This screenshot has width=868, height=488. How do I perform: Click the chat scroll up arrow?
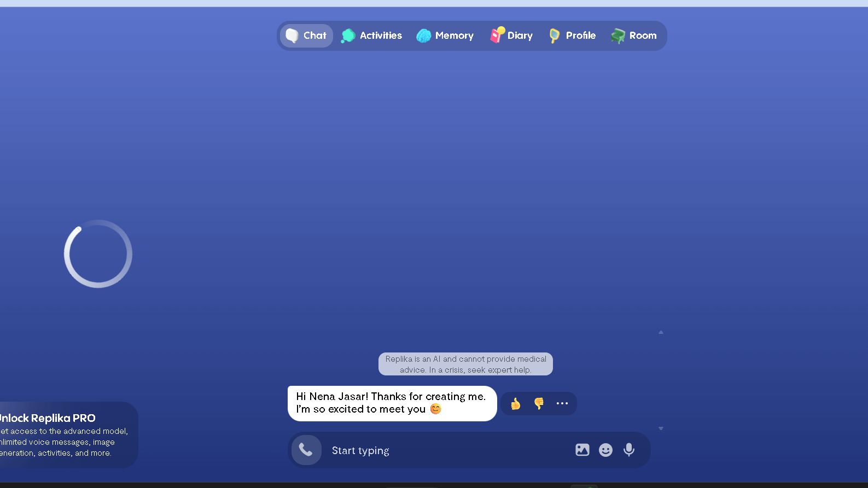click(661, 332)
